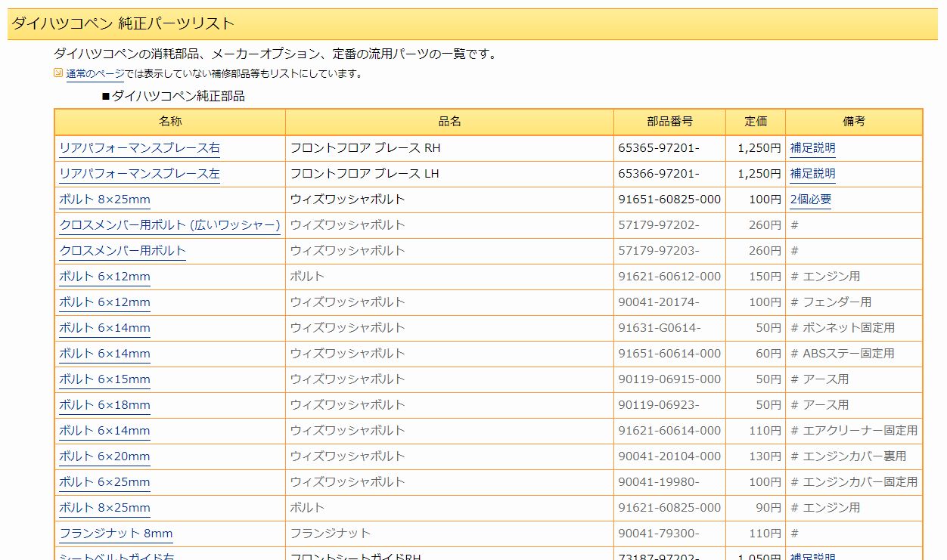Open the 通常のページ link

pyautogui.click(x=95, y=74)
